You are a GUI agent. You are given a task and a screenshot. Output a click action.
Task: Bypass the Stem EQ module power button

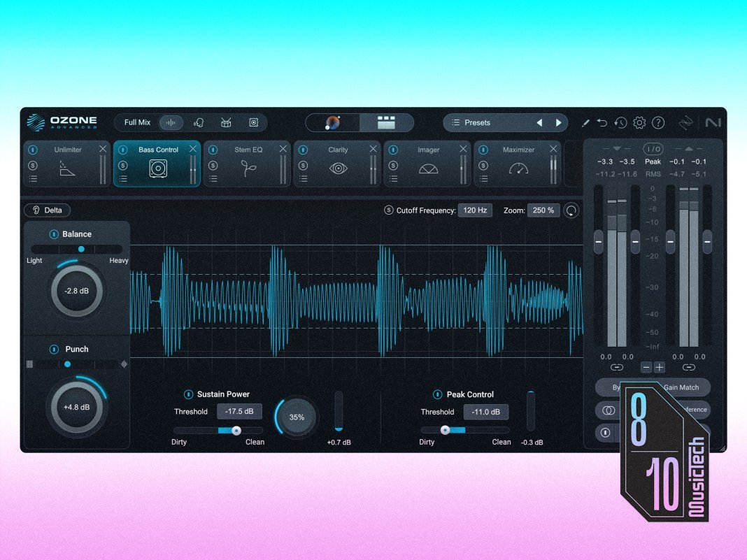click(x=213, y=150)
